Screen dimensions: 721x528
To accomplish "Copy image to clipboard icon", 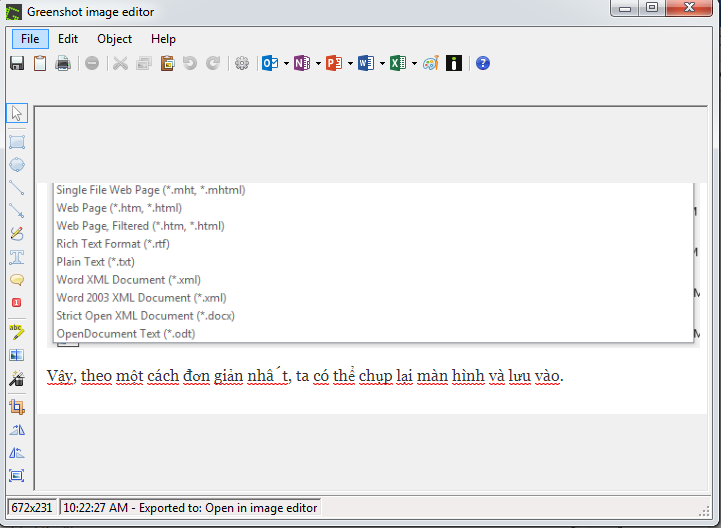I will click(x=40, y=63).
